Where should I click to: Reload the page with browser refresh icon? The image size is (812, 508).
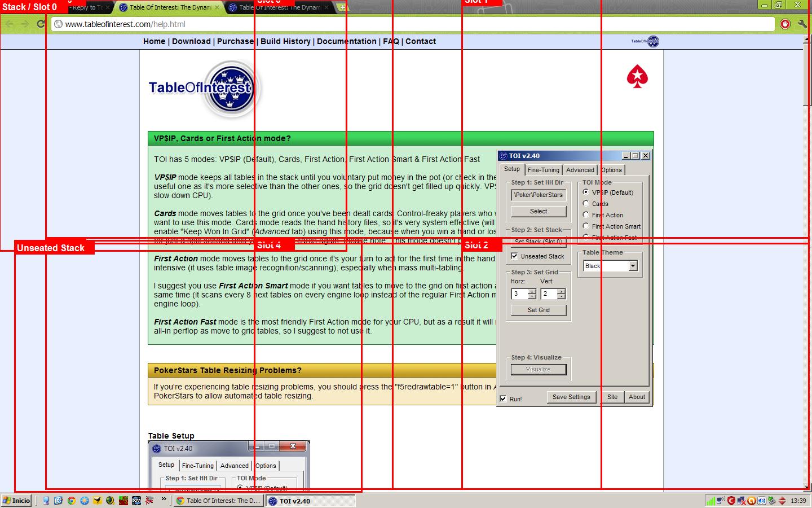[x=41, y=24]
